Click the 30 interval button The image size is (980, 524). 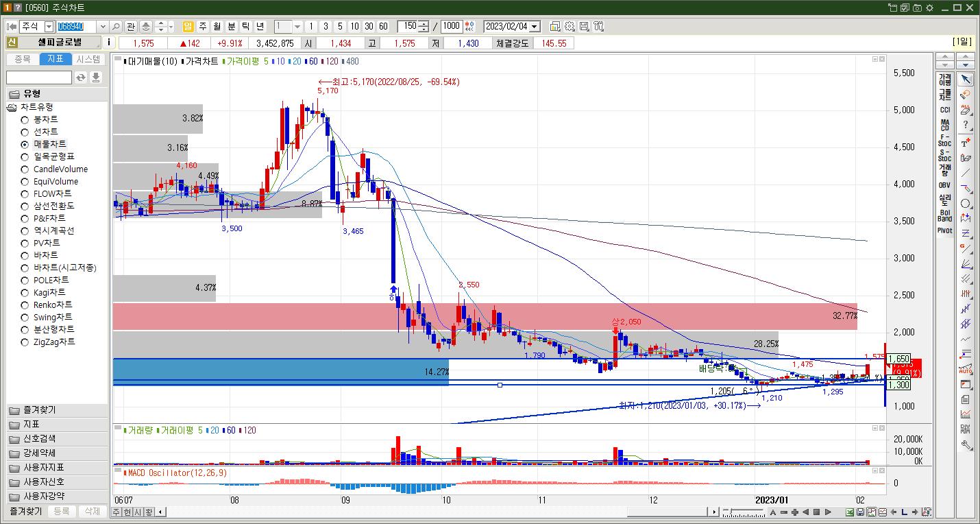pyautogui.click(x=369, y=26)
